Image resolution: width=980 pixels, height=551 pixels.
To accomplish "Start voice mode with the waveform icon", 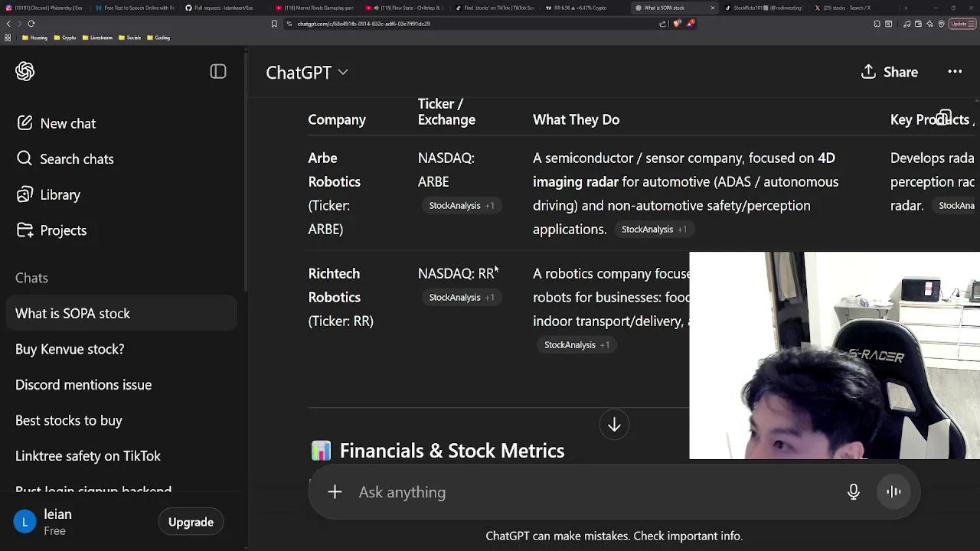I will tap(893, 492).
